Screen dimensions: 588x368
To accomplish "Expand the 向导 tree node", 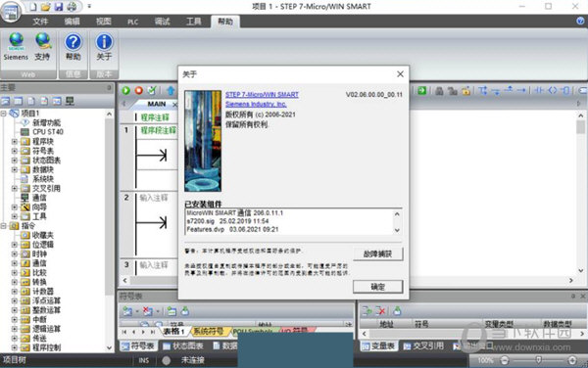I will tap(15, 207).
